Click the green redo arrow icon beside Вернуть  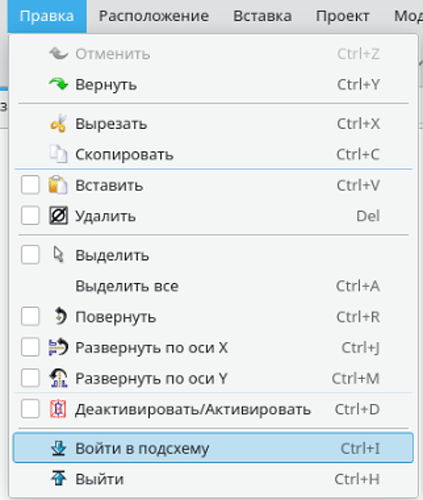(58, 84)
